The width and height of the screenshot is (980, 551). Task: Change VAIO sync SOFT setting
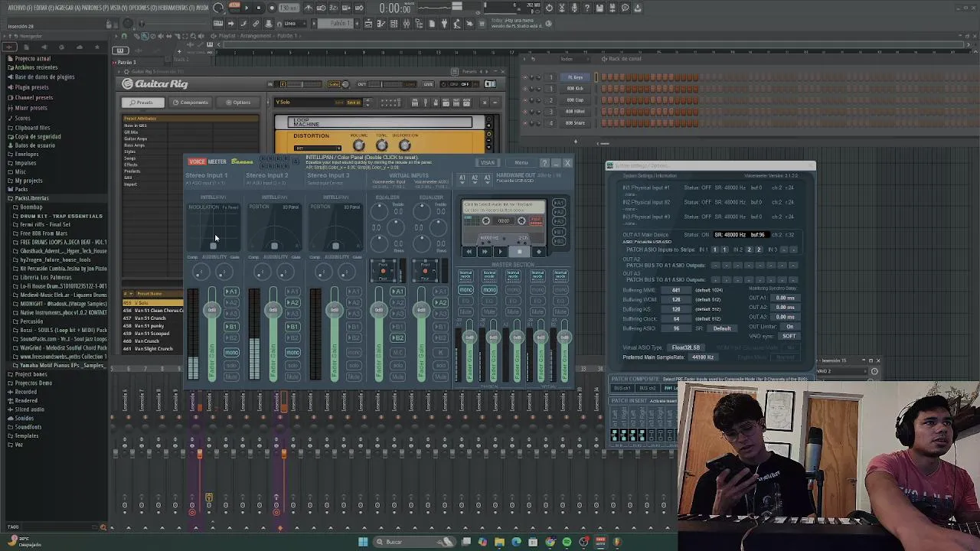pyautogui.click(x=789, y=336)
